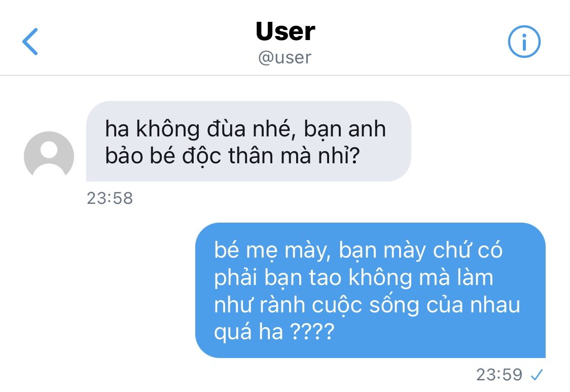
Task: Tap the gray default avatar beside message
Action: (49, 156)
